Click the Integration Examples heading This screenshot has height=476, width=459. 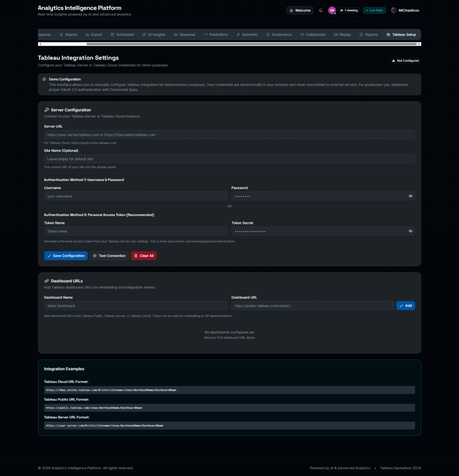coord(64,369)
